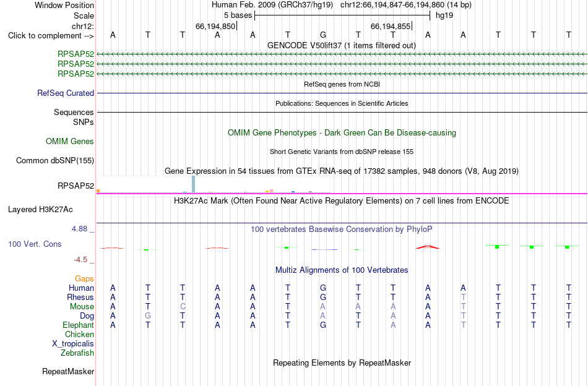Click the G base in the Human alignment row

(323, 288)
